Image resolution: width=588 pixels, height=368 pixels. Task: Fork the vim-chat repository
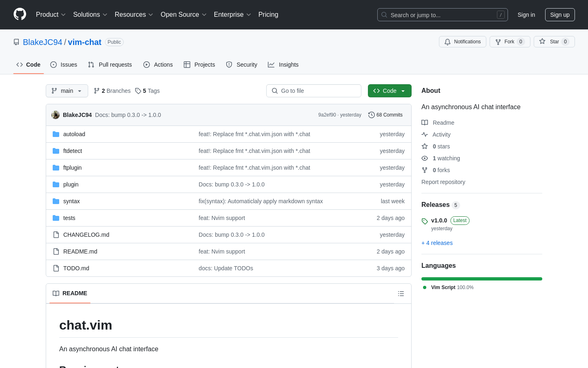click(510, 42)
